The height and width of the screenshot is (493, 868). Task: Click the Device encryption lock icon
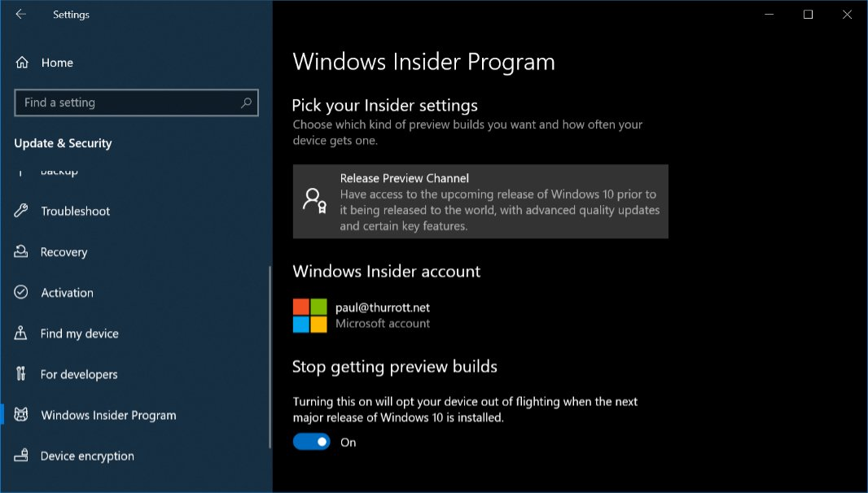[21, 456]
